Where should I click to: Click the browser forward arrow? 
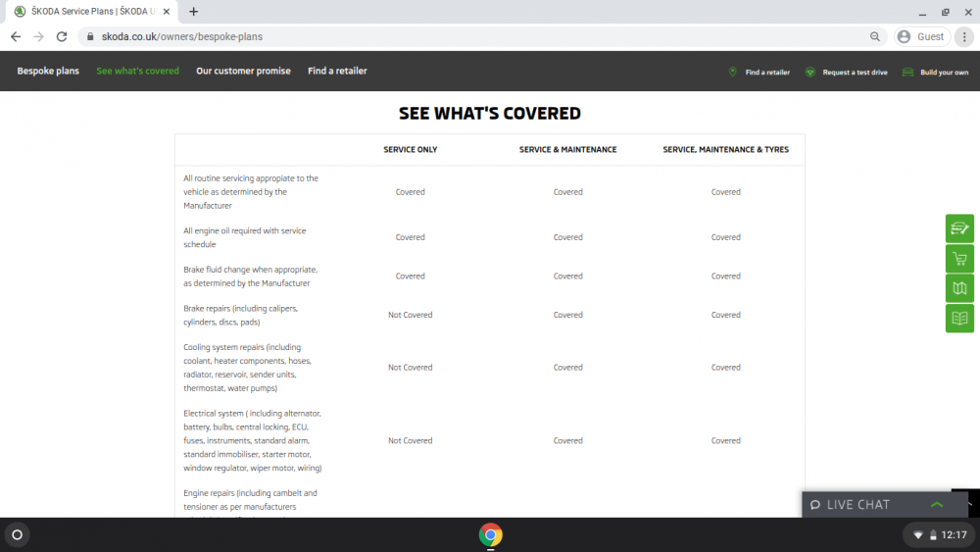click(x=39, y=37)
